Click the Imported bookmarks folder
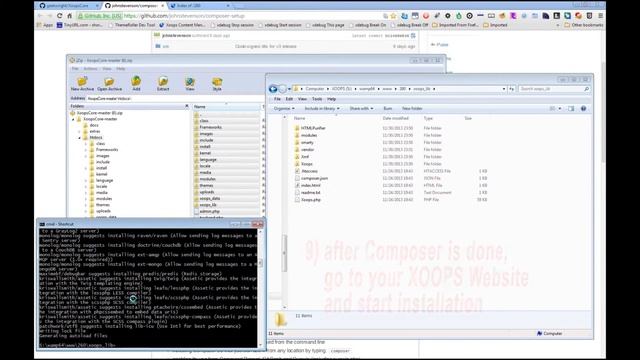This screenshot has width=640, height=360. tap(495, 25)
